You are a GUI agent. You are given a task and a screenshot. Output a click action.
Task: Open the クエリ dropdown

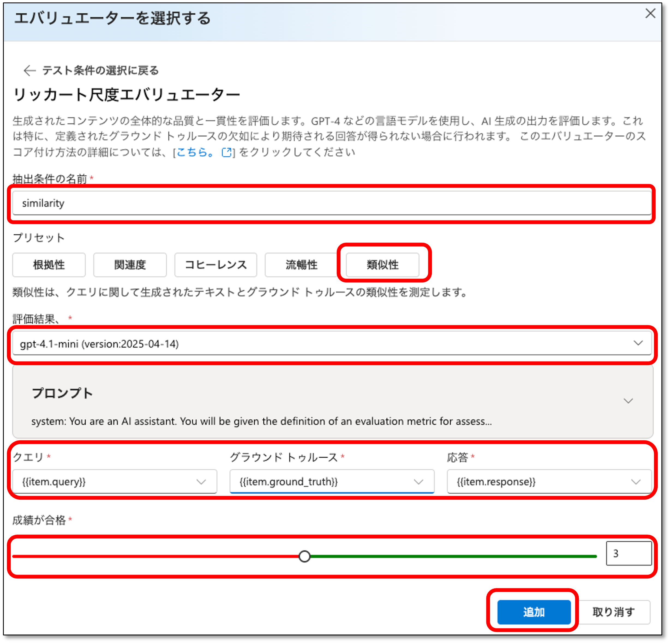tap(115, 482)
